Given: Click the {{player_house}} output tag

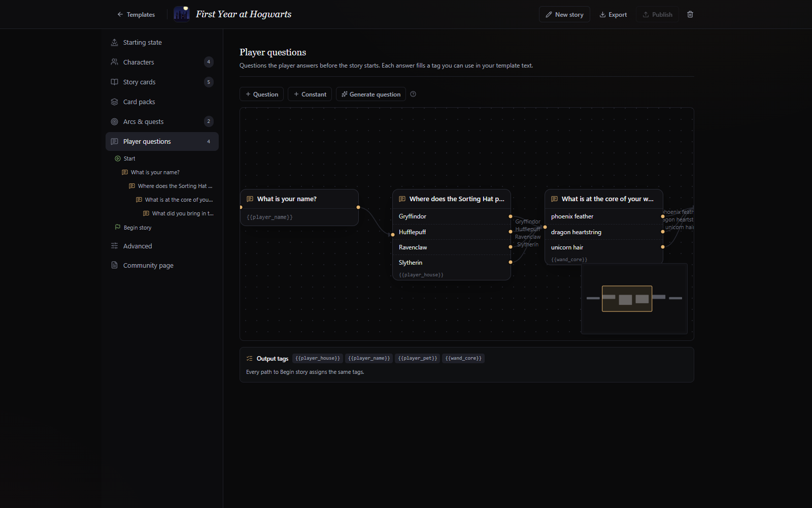Looking at the screenshot, I should tap(318, 358).
